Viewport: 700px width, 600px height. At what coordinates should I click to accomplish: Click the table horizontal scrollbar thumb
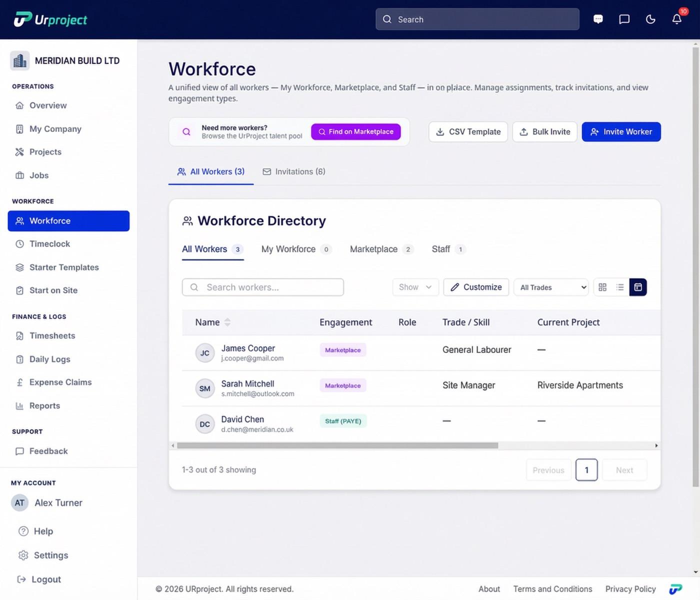click(x=337, y=445)
